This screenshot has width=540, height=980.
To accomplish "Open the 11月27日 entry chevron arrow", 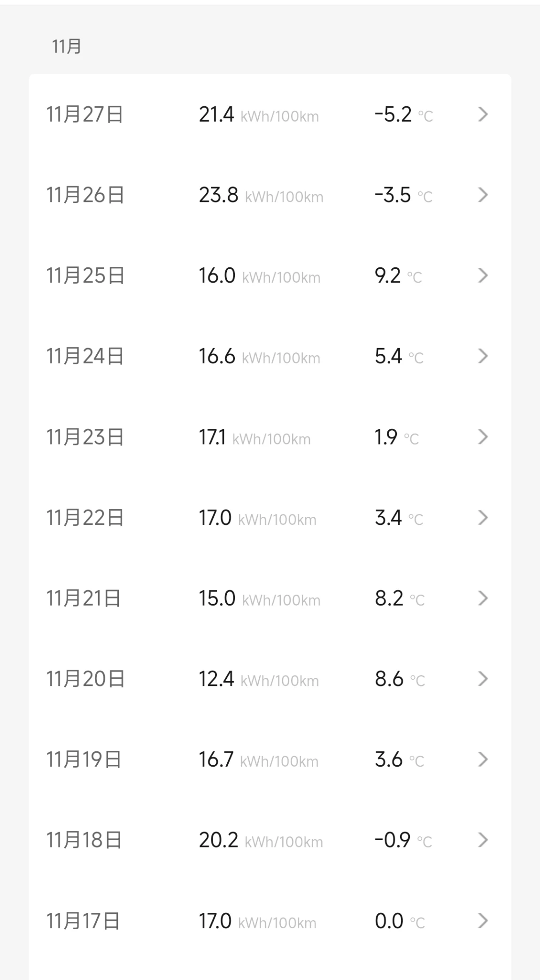I will pyautogui.click(x=483, y=114).
